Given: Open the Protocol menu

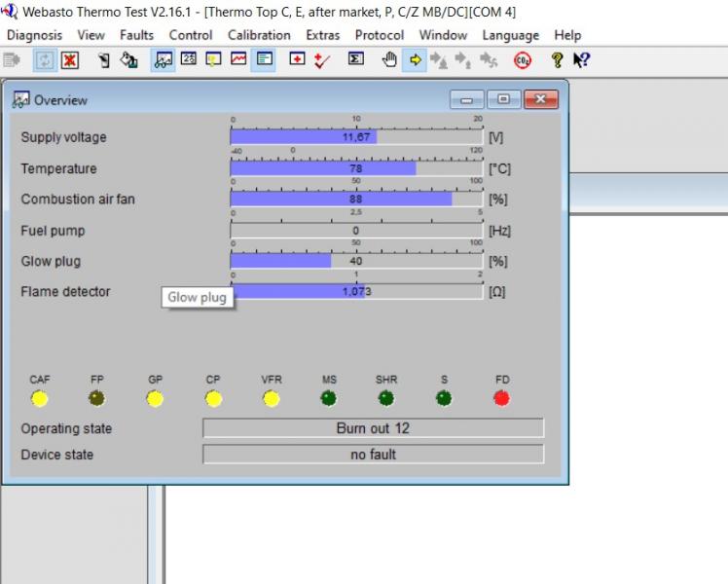Looking at the screenshot, I should [380, 35].
